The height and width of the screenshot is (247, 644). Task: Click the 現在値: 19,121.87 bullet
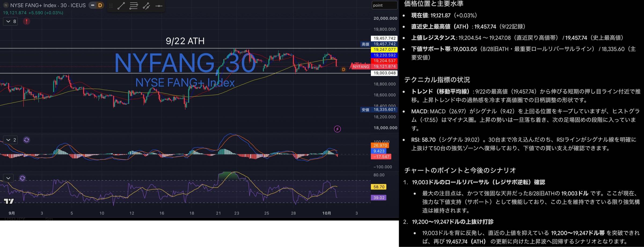(x=444, y=16)
